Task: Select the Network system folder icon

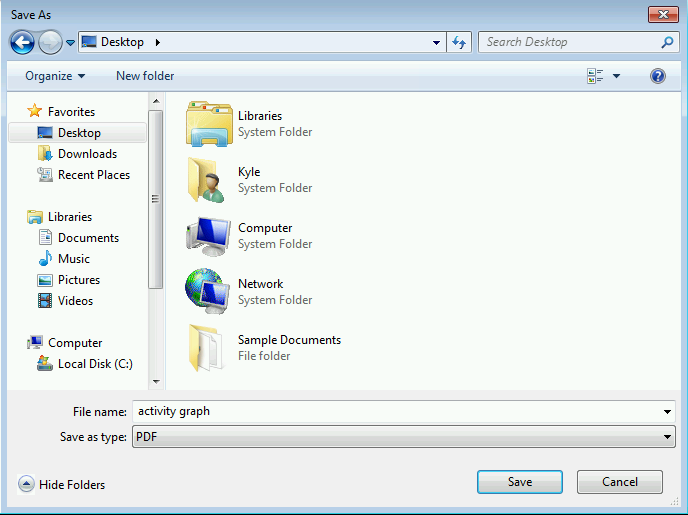Action: [x=208, y=291]
